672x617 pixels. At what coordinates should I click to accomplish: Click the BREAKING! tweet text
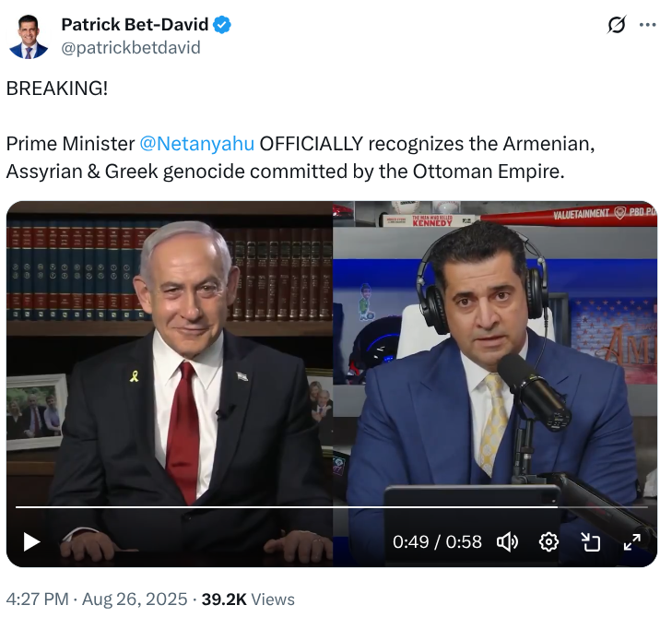coord(57,89)
